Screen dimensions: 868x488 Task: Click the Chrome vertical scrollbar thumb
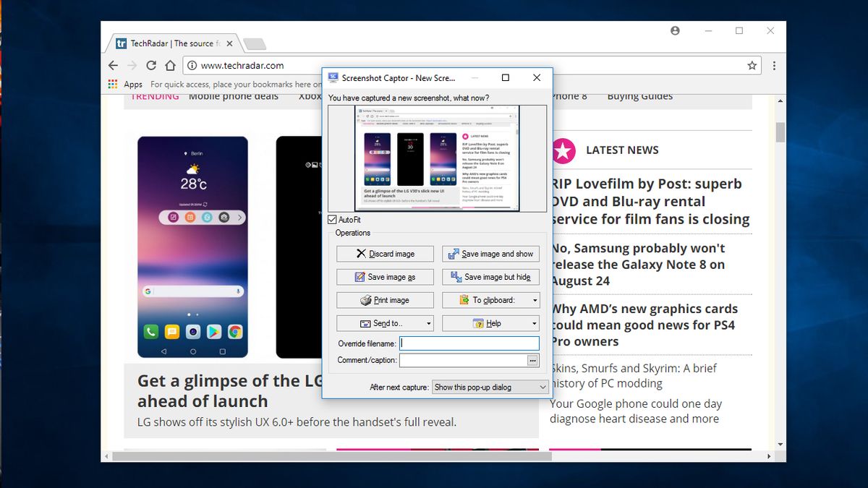point(780,133)
